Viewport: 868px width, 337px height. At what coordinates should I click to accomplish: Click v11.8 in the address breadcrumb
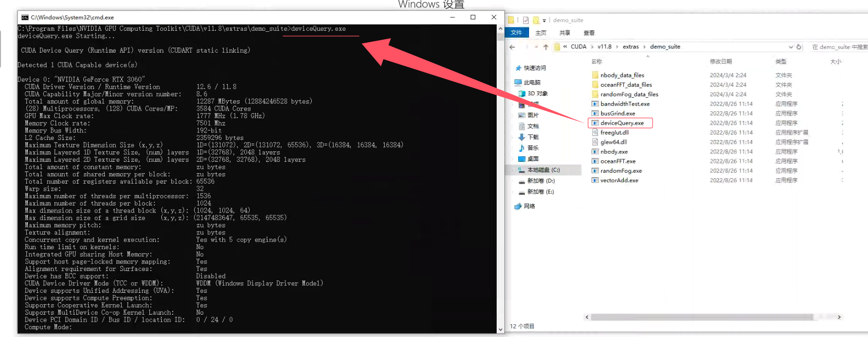(x=604, y=47)
